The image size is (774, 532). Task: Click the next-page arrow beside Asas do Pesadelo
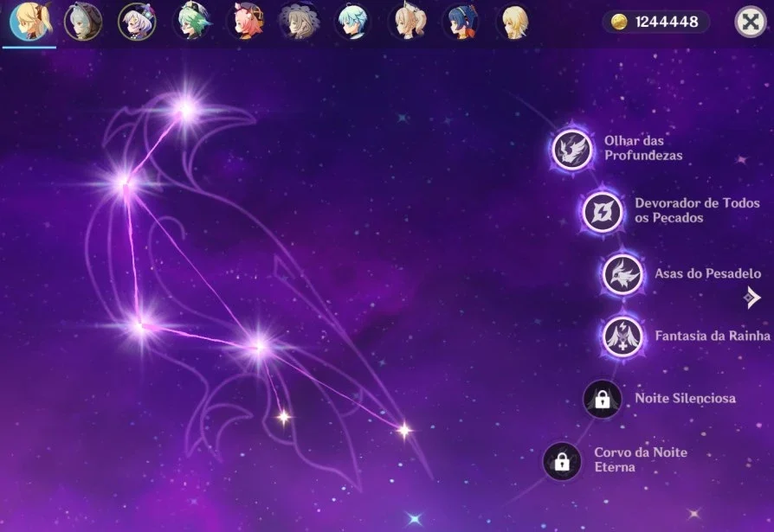(x=752, y=298)
